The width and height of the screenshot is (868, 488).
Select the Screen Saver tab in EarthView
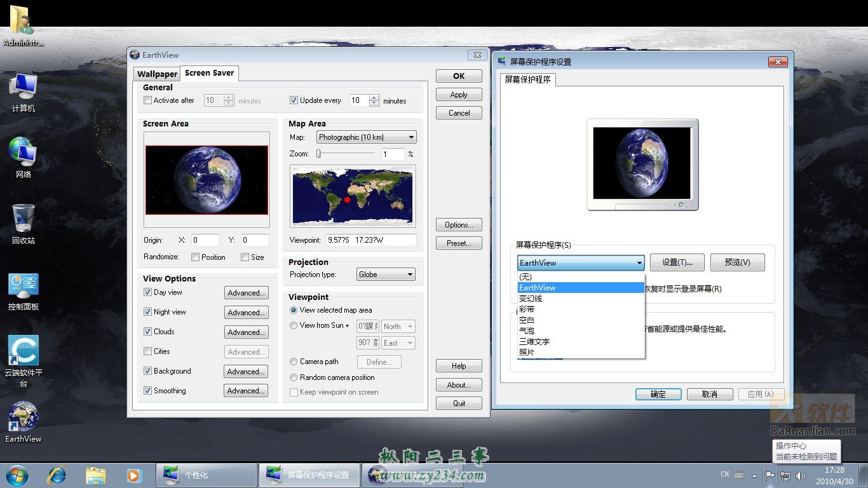(x=210, y=73)
